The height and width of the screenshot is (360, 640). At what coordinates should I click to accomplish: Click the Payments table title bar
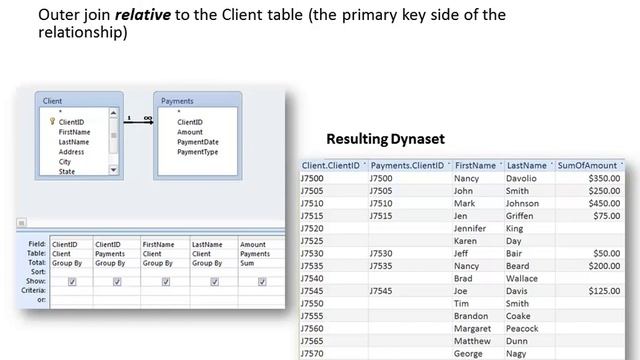(198, 100)
